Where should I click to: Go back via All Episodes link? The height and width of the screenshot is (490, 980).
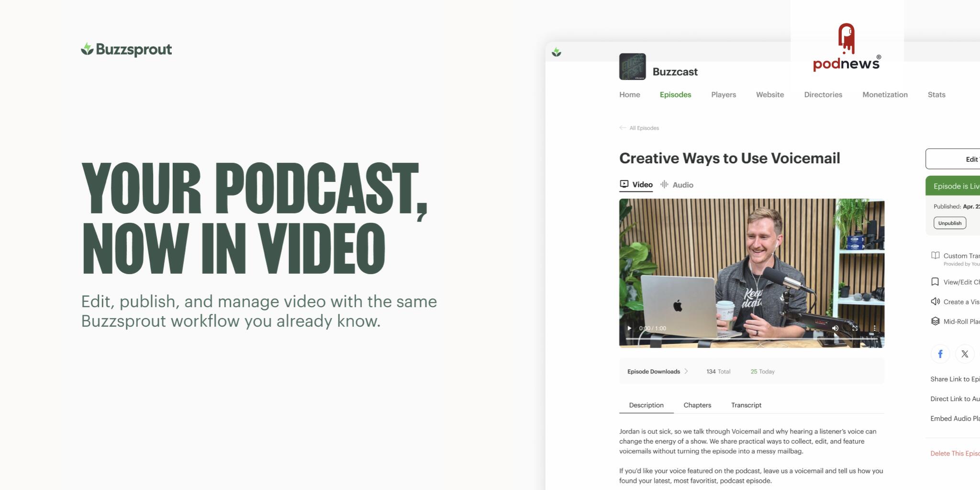tap(644, 128)
